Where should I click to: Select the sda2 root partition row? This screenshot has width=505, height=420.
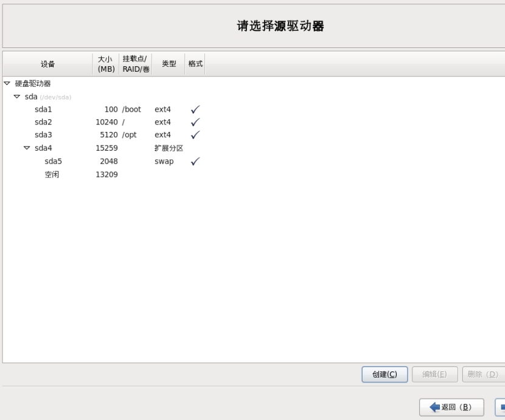44,123
